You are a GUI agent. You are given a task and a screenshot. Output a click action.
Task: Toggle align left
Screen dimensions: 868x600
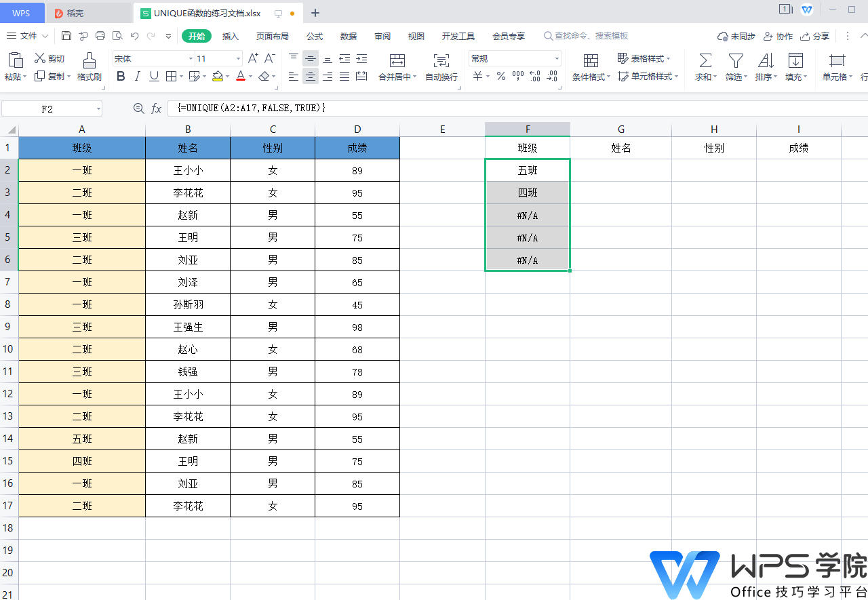[x=293, y=77]
